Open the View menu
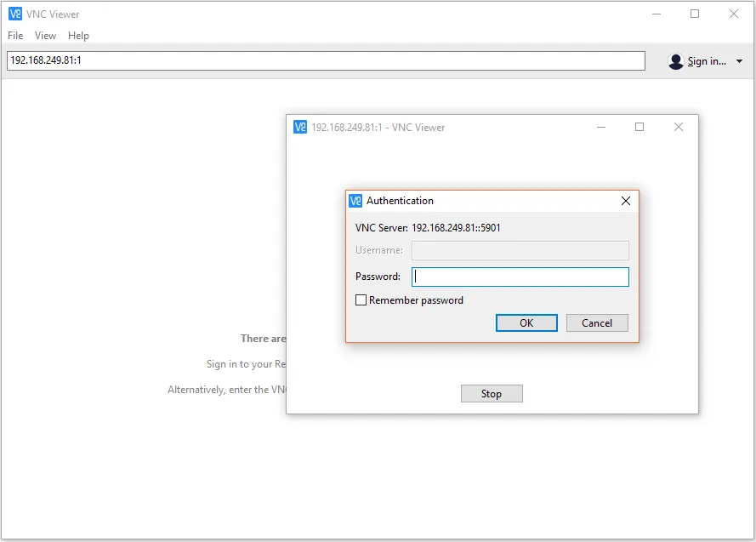Image resolution: width=756 pixels, height=542 pixels. pyautogui.click(x=45, y=36)
